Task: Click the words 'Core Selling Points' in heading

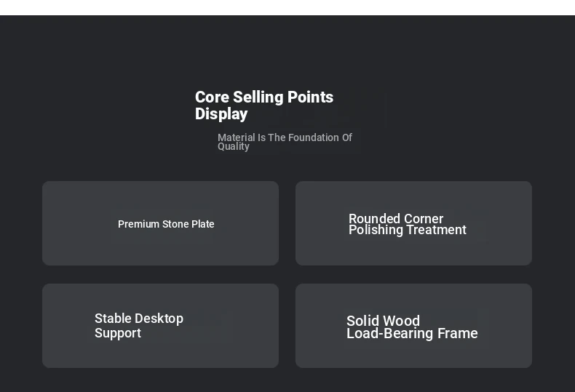Action: (x=264, y=97)
